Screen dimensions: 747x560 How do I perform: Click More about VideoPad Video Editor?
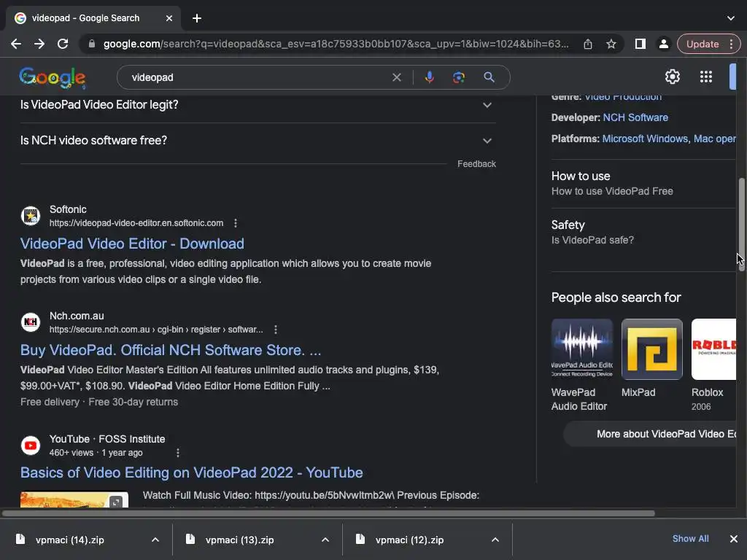[650, 435]
